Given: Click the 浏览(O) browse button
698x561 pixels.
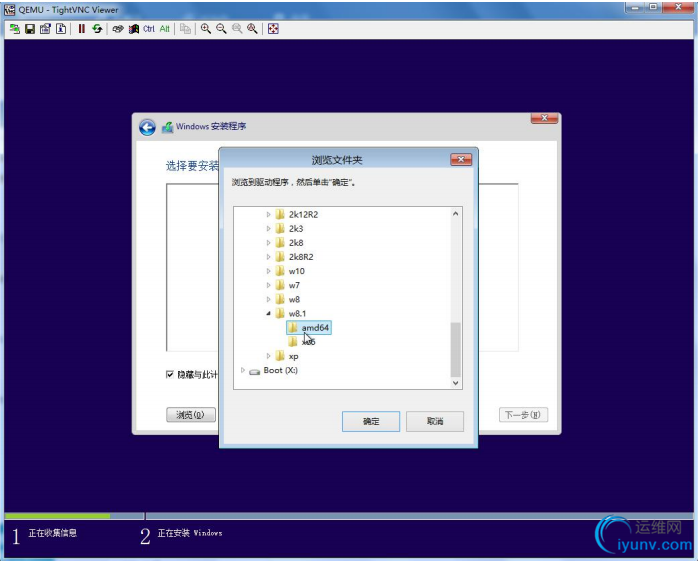Looking at the screenshot, I should [x=191, y=415].
